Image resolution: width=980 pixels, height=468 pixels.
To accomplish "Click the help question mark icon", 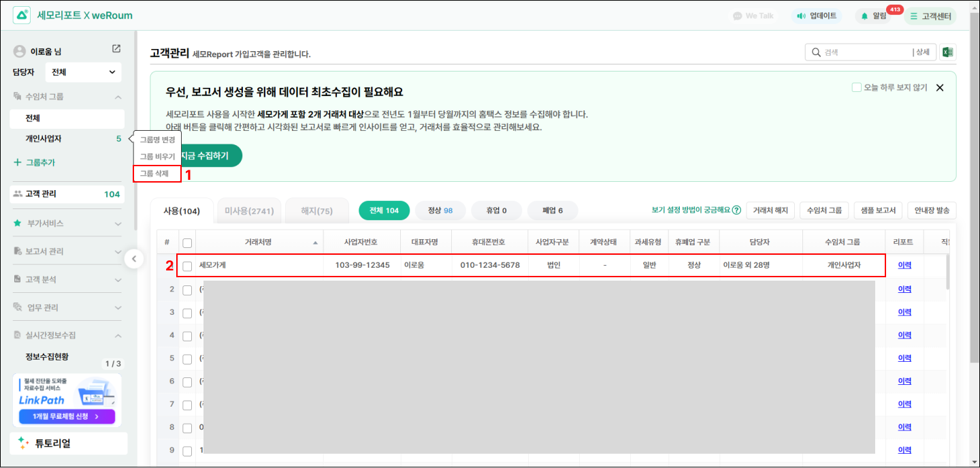I will [x=736, y=210].
